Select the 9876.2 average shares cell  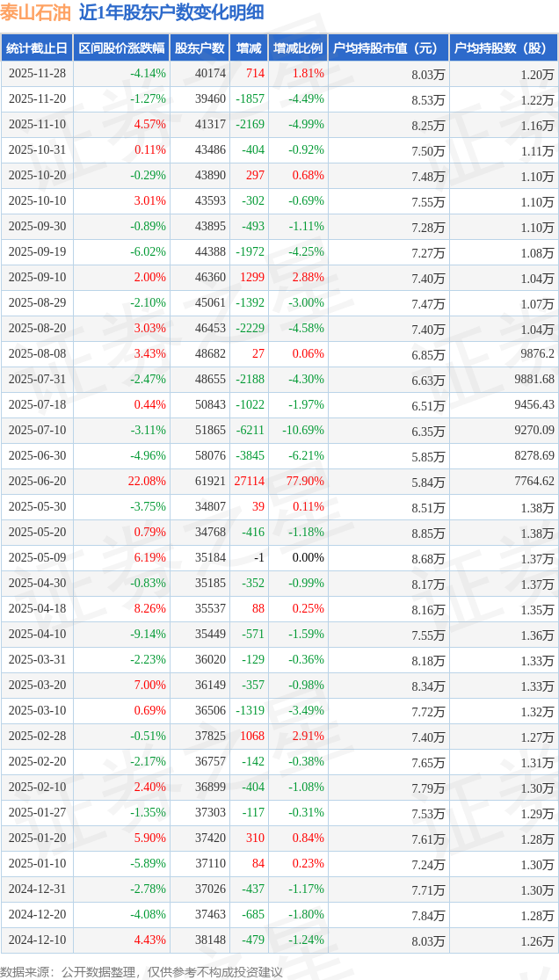pos(536,354)
